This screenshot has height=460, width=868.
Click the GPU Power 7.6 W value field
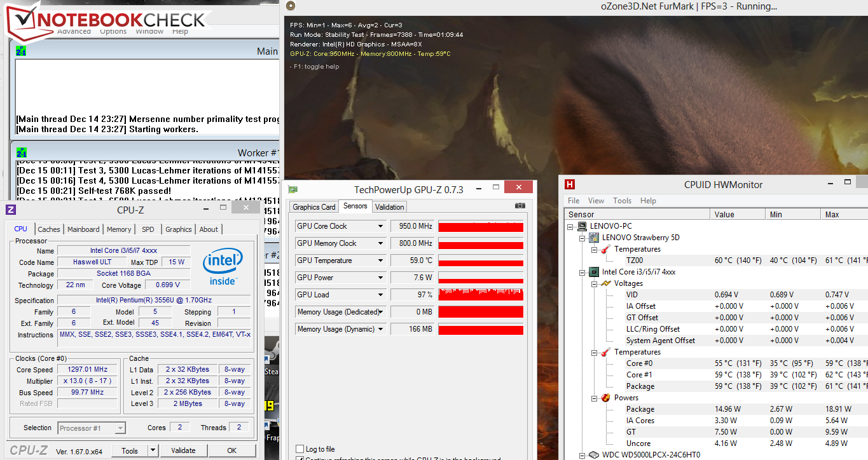[413, 278]
